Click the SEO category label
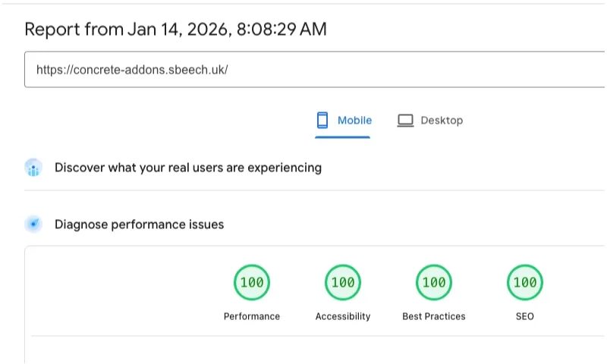Viewport: 607px width, 364px height. point(525,316)
